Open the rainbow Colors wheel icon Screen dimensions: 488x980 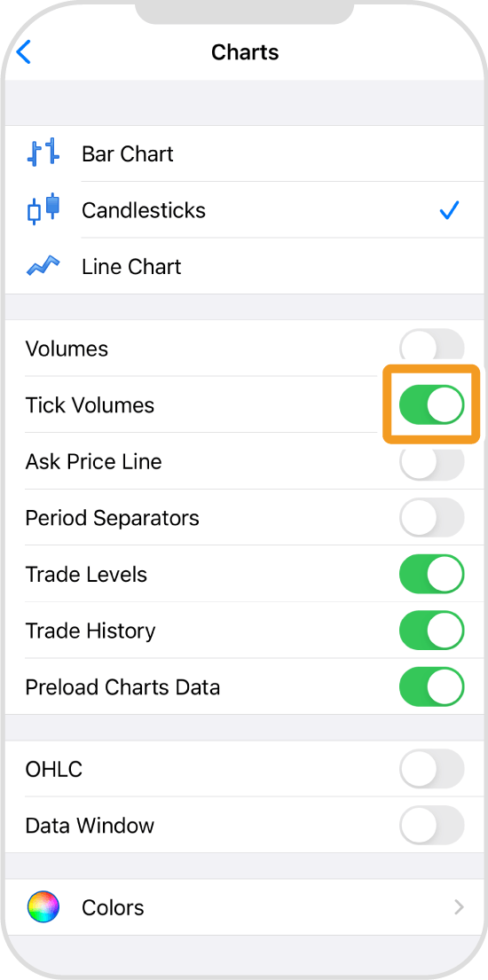(43, 907)
